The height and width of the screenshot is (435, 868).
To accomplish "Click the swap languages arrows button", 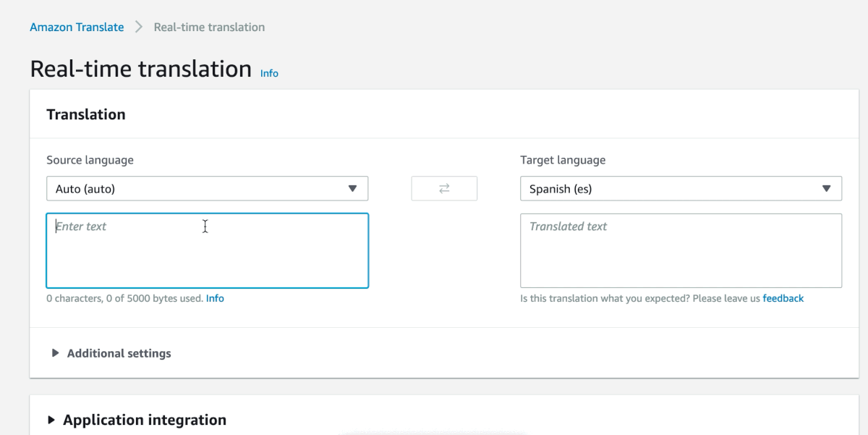I will point(444,188).
